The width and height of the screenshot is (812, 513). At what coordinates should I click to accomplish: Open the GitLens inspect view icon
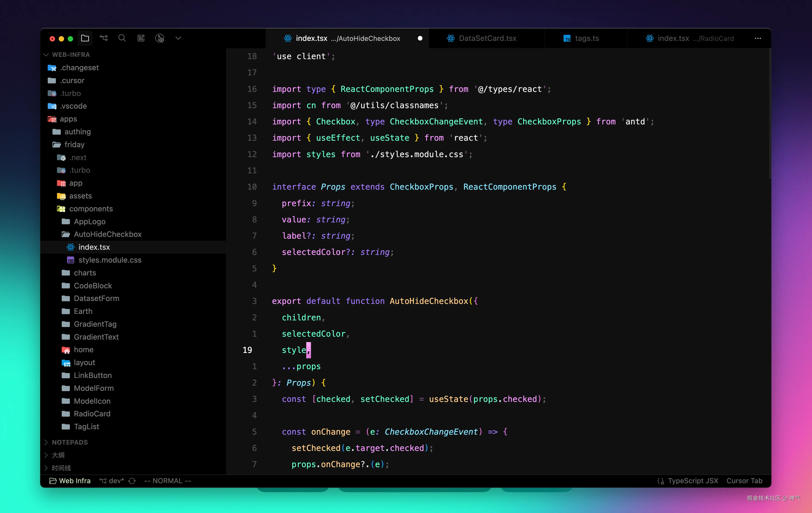click(x=160, y=38)
